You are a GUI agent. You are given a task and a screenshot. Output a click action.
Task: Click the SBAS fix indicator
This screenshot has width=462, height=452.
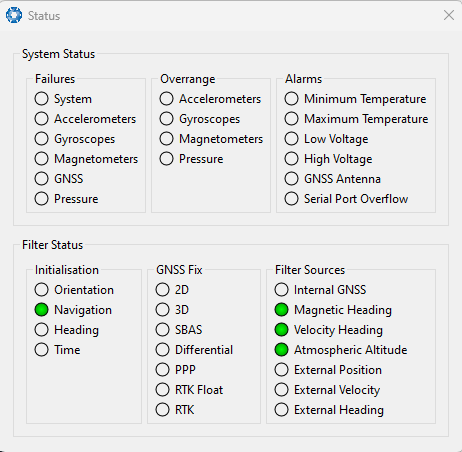[162, 330]
